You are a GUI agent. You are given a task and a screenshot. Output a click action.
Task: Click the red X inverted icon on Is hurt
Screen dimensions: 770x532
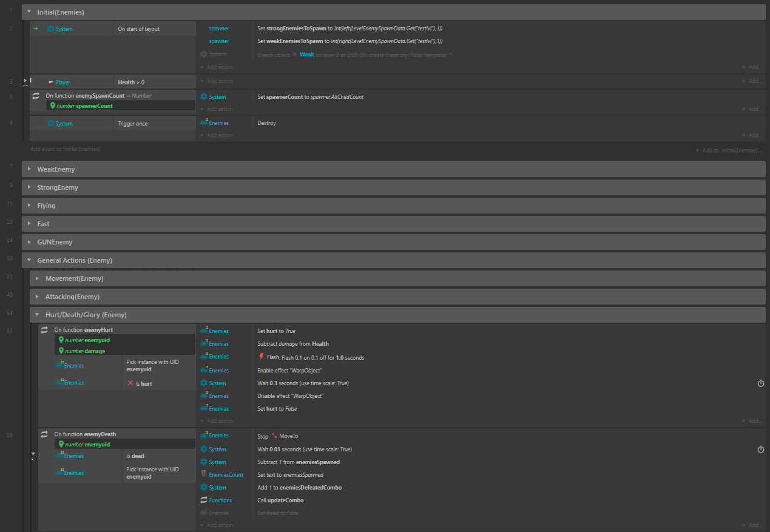pos(130,383)
